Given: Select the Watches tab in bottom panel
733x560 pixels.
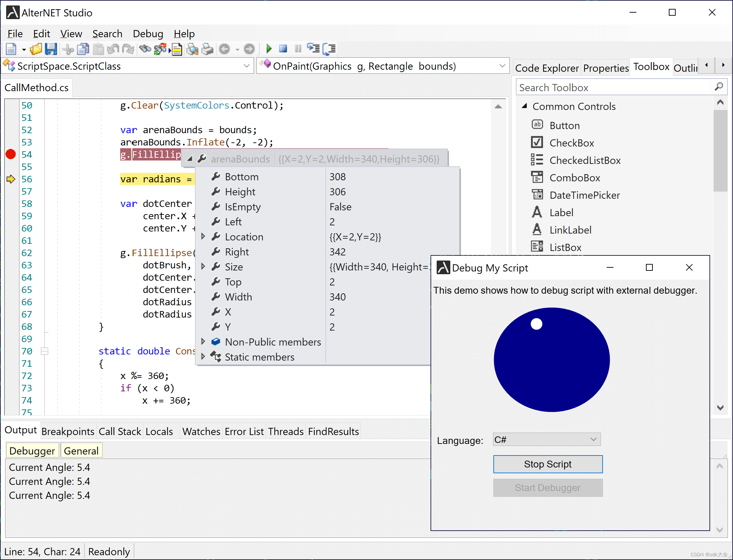Looking at the screenshot, I should coord(201,431).
